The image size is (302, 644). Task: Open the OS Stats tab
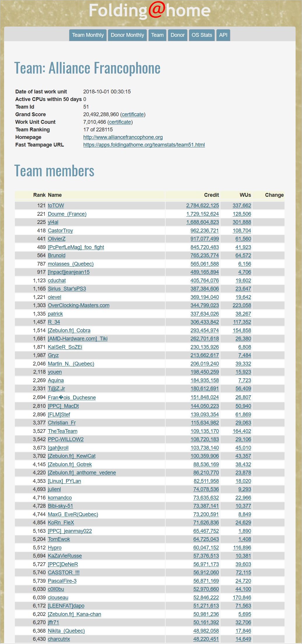point(202,35)
